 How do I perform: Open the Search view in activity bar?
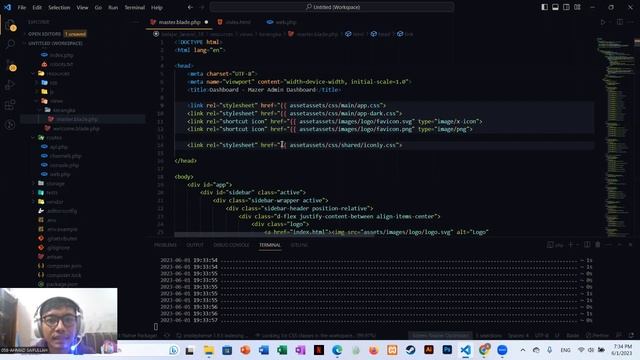10,44
